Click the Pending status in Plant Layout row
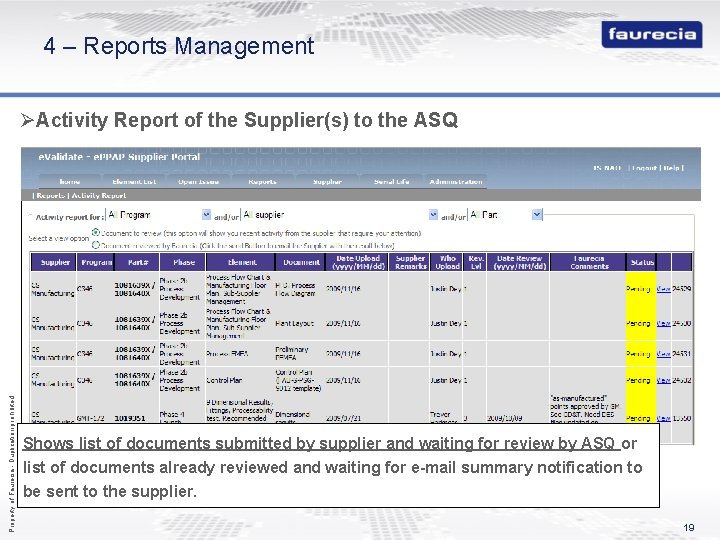 [x=639, y=323]
